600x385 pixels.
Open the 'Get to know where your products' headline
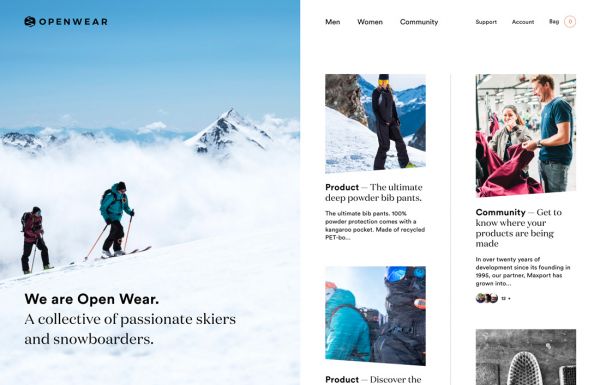(x=518, y=228)
